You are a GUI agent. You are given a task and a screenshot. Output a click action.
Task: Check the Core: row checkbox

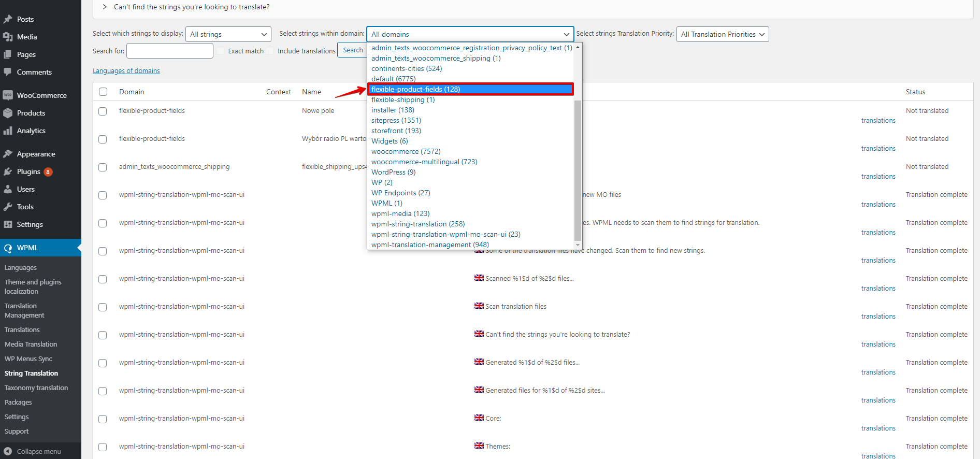[x=103, y=419]
